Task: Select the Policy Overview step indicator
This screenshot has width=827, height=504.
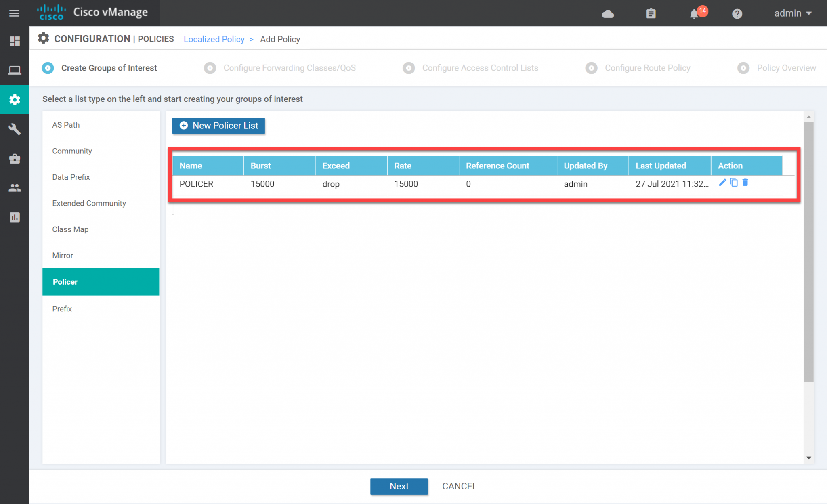Action: (x=744, y=68)
